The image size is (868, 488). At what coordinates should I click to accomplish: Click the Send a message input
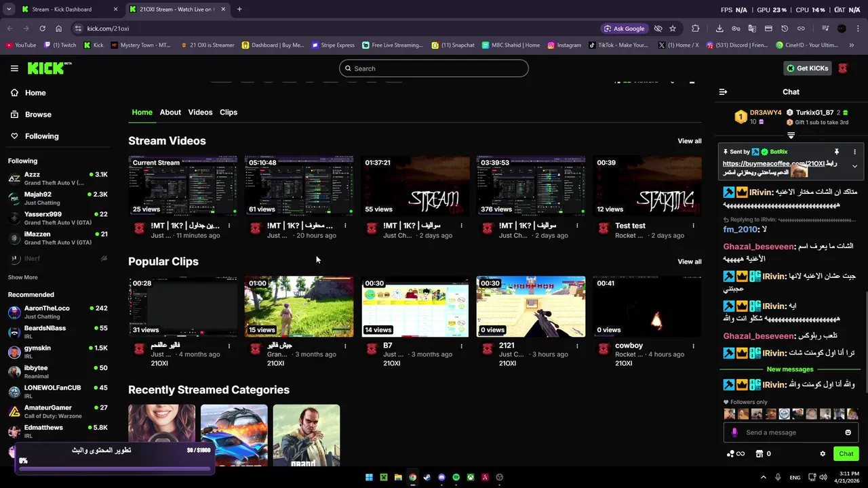790,432
